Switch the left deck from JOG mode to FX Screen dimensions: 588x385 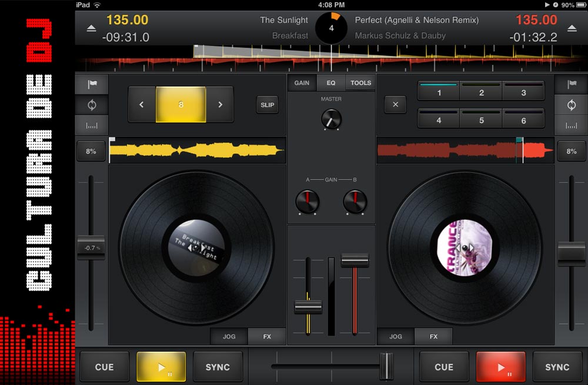point(267,336)
